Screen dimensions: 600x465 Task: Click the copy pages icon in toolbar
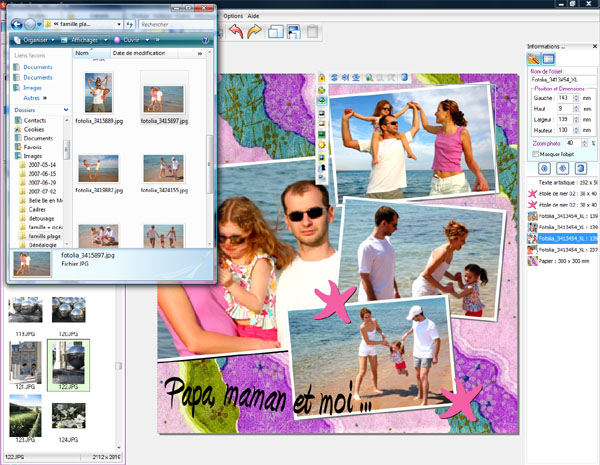click(276, 32)
